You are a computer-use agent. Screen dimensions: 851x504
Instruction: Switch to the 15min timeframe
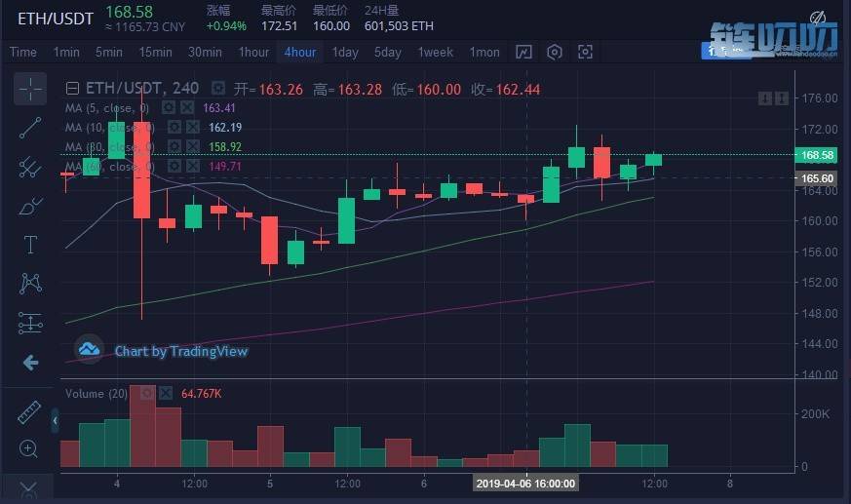(156, 52)
